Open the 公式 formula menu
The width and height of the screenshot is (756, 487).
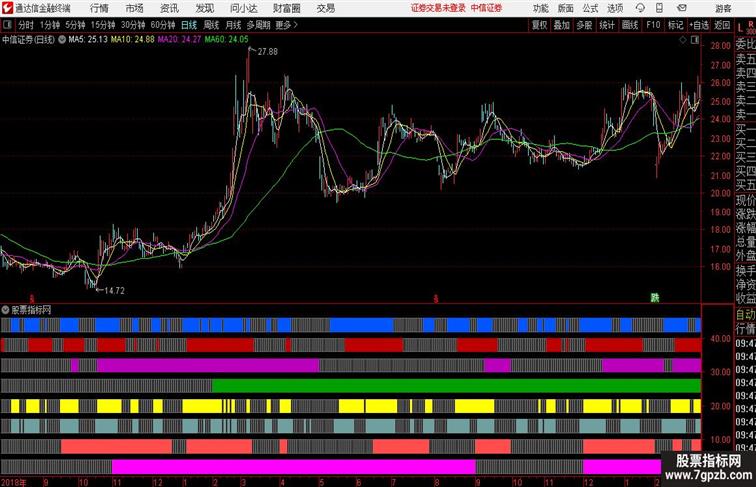[590, 8]
